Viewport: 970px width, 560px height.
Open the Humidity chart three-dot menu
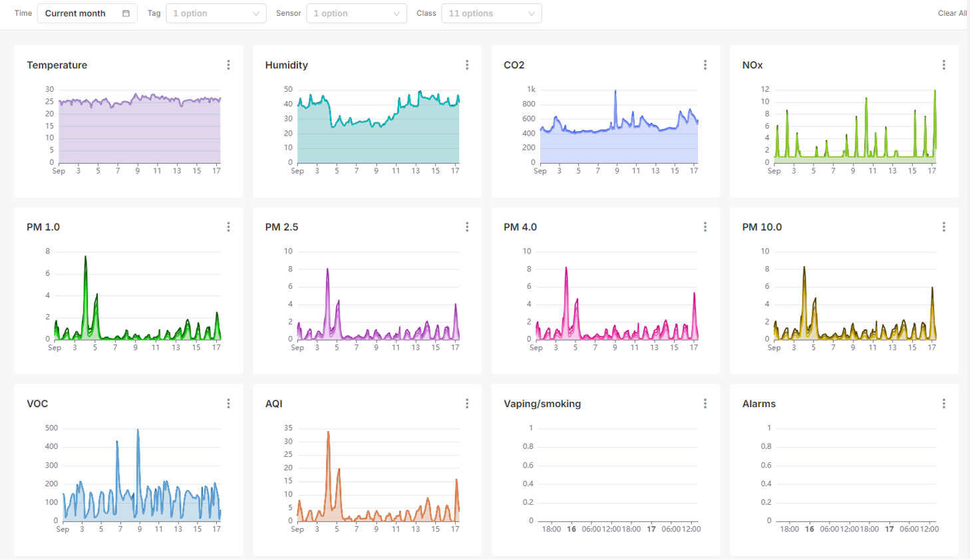point(467,65)
